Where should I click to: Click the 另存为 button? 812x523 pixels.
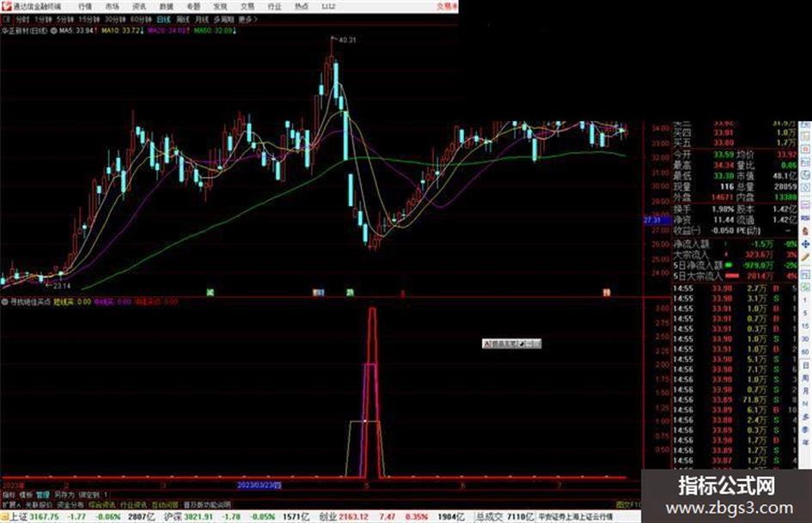tap(64, 495)
